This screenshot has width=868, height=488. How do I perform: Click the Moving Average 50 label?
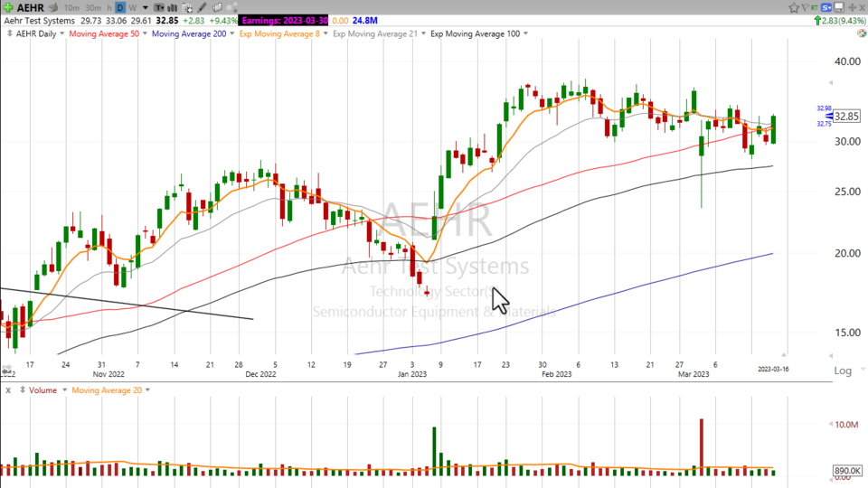click(x=104, y=33)
